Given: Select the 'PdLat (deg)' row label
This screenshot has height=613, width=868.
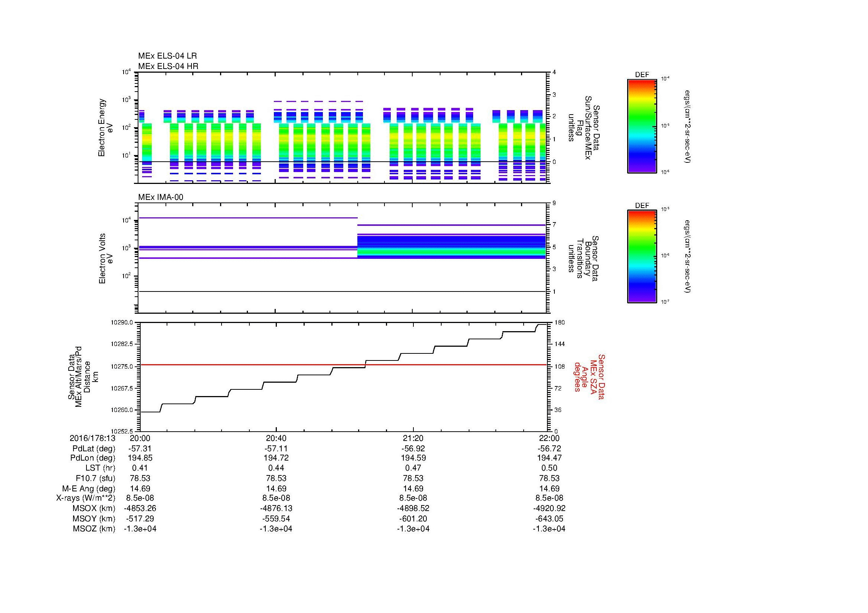Looking at the screenshot, I should pos(94,449).
